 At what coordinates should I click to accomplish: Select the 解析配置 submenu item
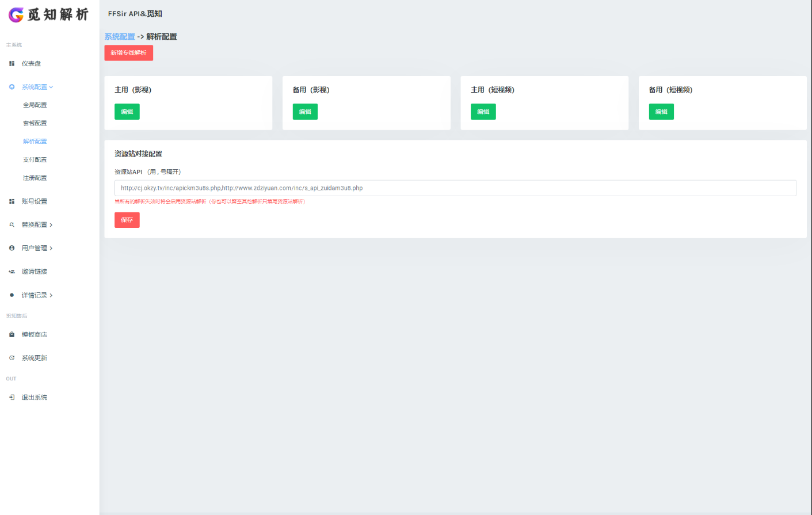[35, 142]
